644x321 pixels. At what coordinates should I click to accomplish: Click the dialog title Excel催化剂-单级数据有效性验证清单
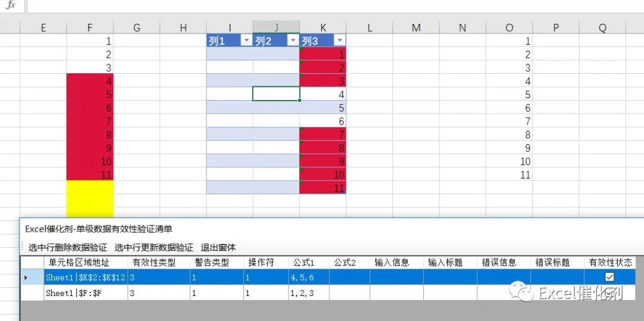pyautogui.click(x=98, y=229)
